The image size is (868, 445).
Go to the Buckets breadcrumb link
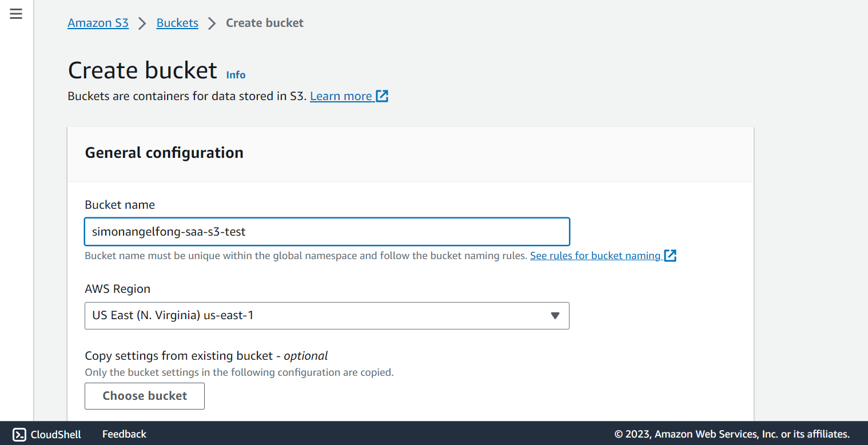tap(177, 23)
